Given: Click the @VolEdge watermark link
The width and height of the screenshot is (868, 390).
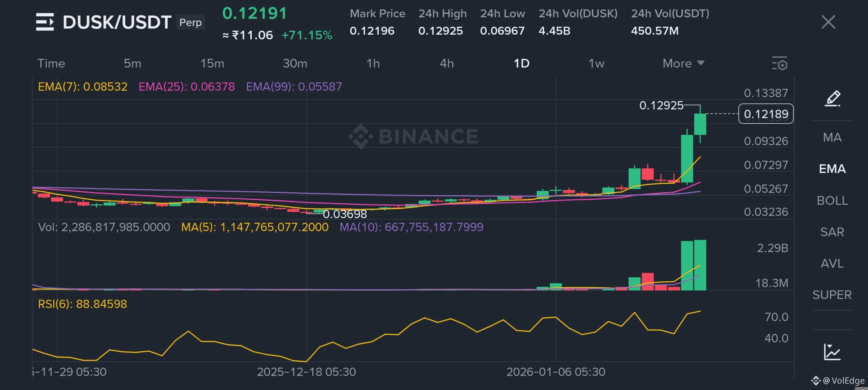Looking at the screenshot, I should tap(838, 381).
